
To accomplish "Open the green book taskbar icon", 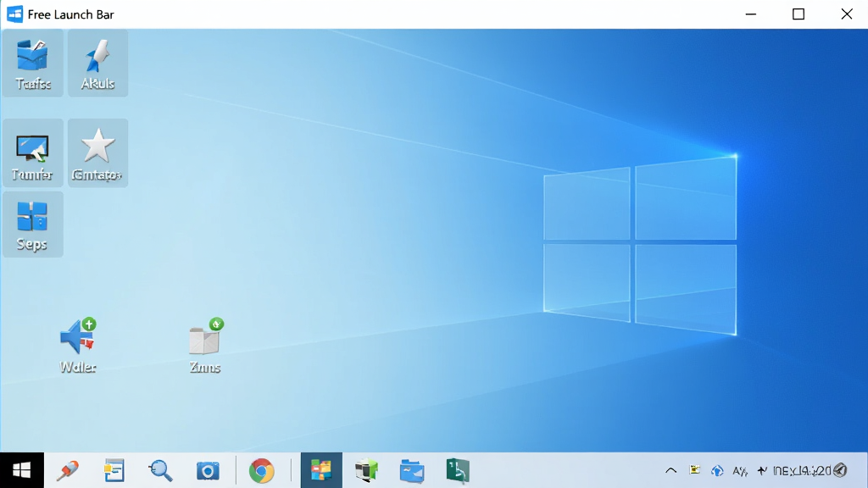I will click(x=458, y=471).
